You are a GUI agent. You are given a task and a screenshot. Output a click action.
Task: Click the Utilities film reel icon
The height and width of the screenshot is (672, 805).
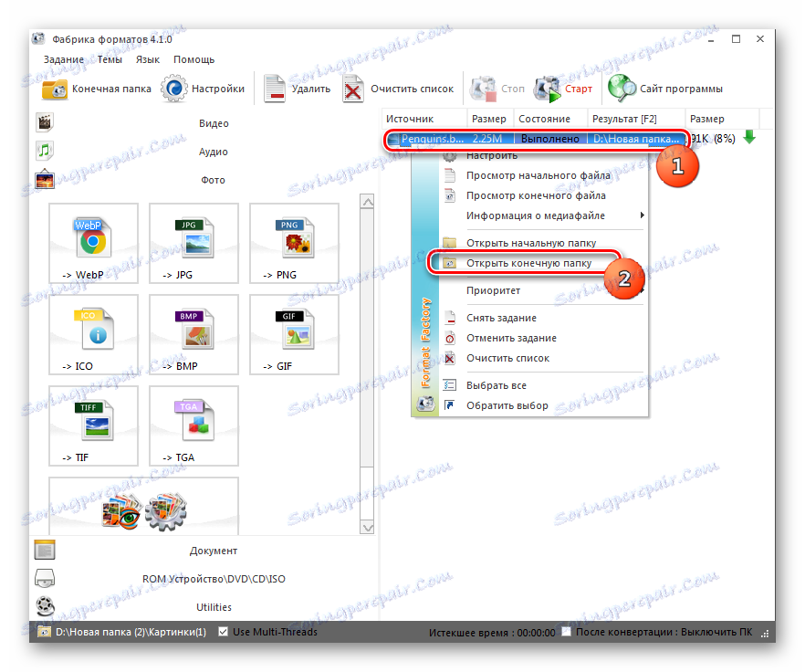coord(45,606)
